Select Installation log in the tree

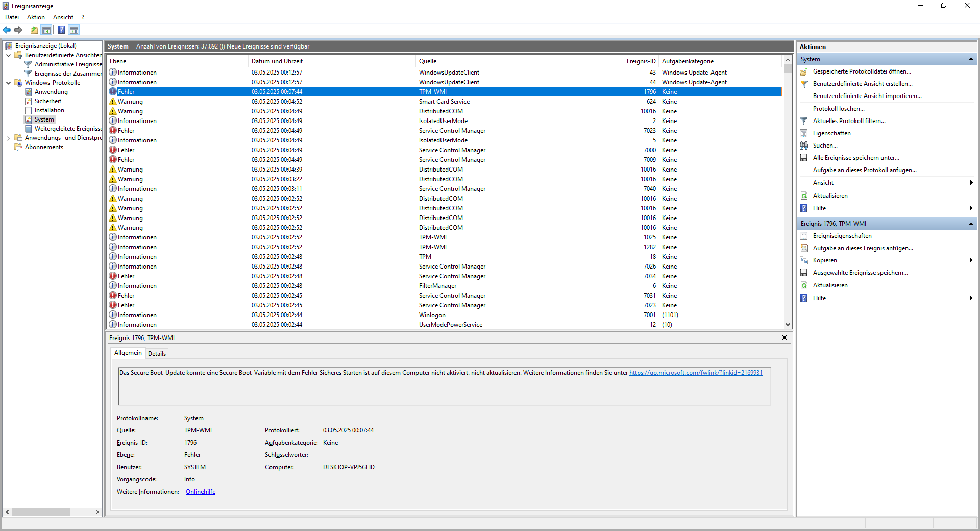coord(50,110)
